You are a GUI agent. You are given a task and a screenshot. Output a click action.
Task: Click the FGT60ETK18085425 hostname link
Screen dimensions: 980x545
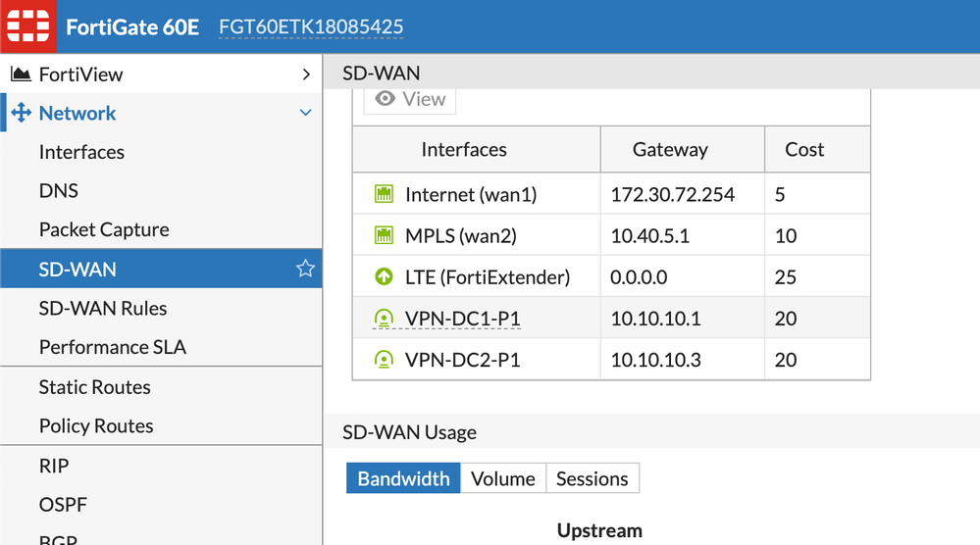pyautogui.click(x=310, y=26)
